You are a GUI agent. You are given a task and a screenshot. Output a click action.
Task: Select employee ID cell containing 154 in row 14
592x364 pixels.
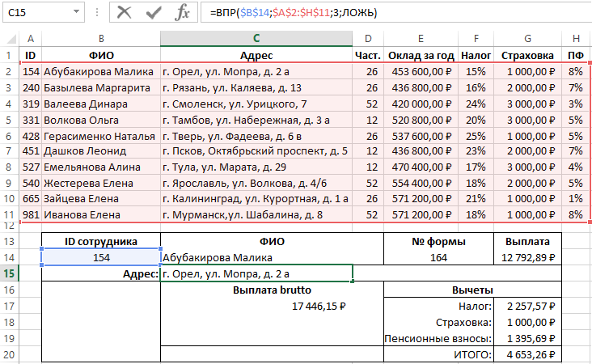[101, 257]
